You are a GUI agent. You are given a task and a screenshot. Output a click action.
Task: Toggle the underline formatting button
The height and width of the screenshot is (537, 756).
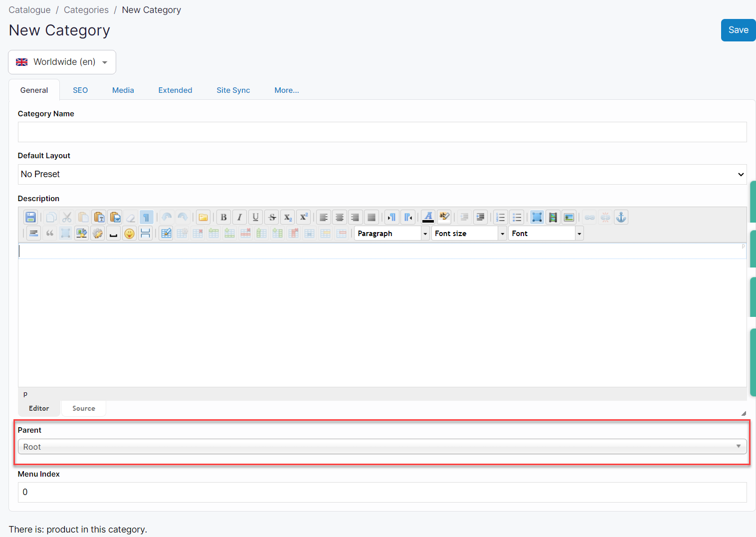point(255,217)
